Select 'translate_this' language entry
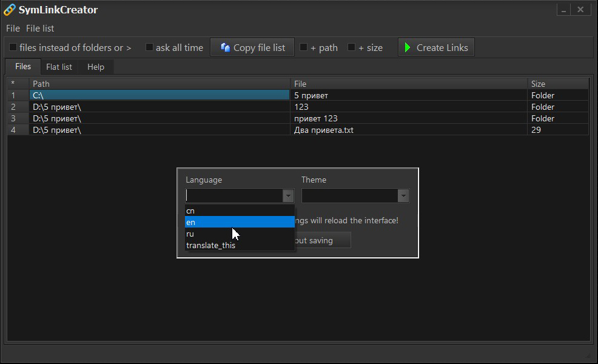This screenshot has height=364, width=598. pos(240,245)
